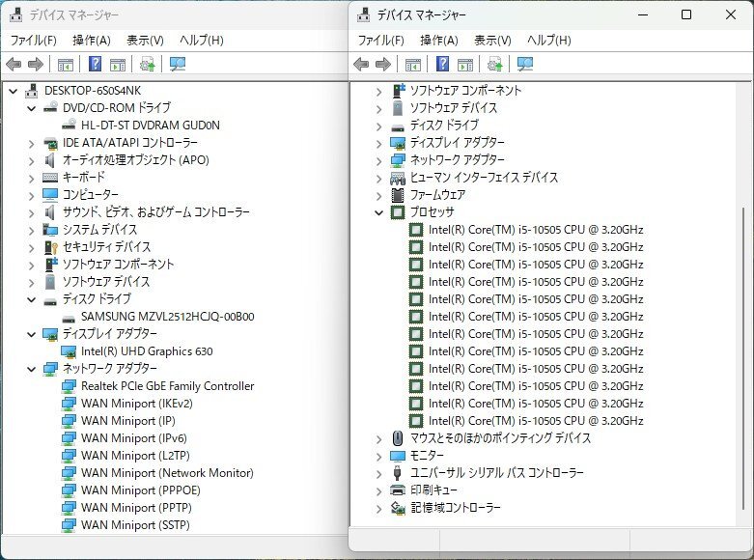Click 印刷キュー printer icon
754x560 pixels.
(x=398, y=490)
